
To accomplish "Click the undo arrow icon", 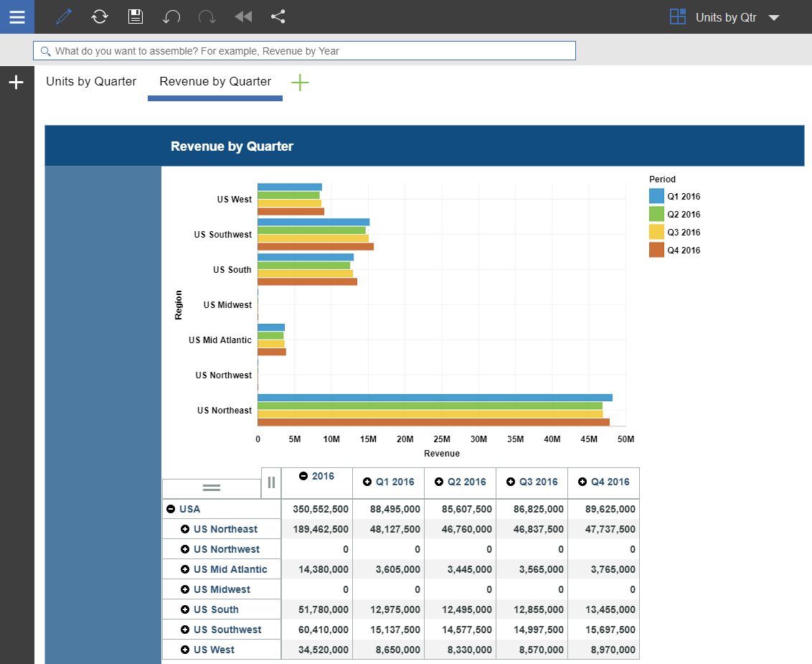I will pyautogui.click(x=171, y=17).
